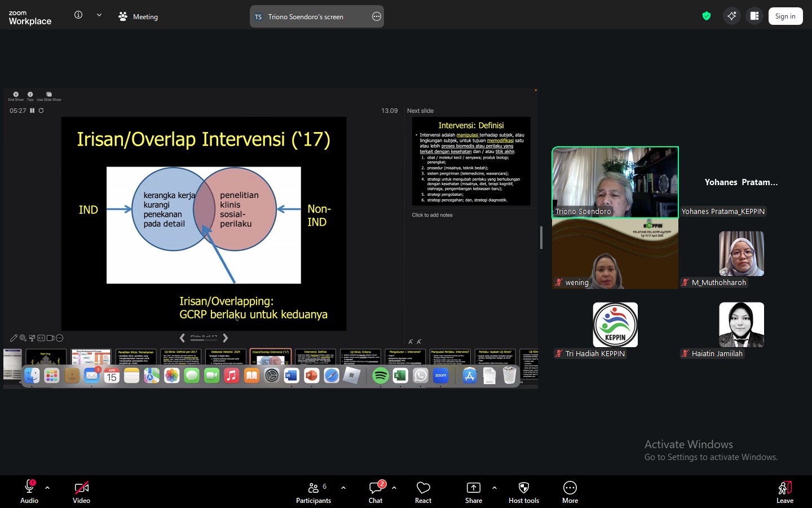
Task: Click the Share screen icon
Action: point(473,492)
